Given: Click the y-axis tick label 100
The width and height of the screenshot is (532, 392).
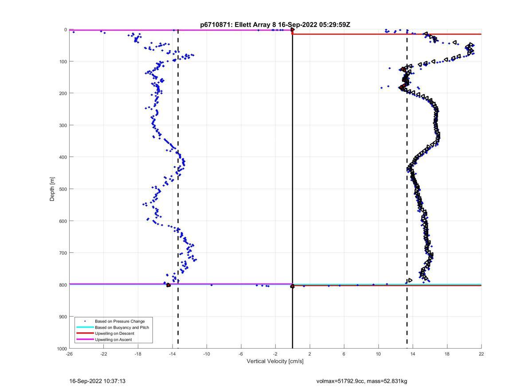Looking at the screenshot, I should [x=63, y=62].
